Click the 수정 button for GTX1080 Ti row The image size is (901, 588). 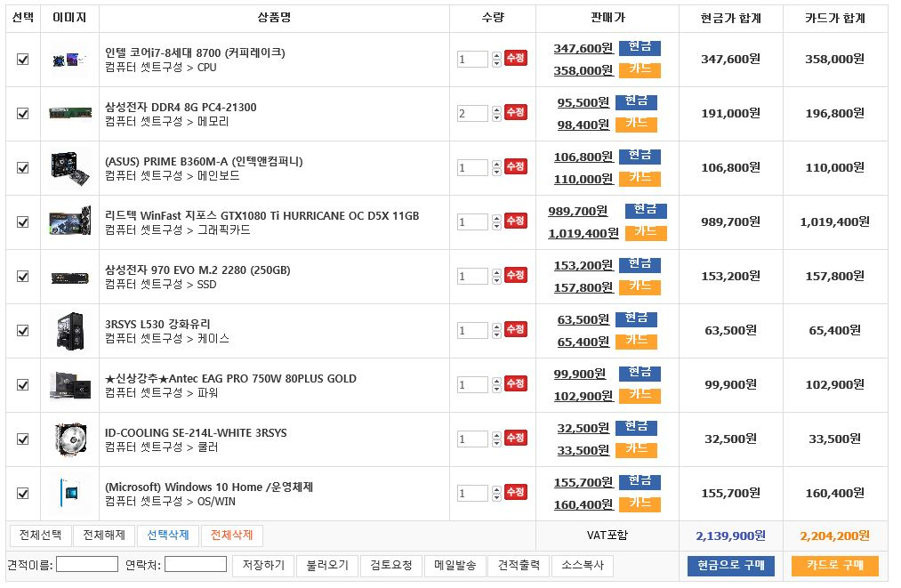(515, 221)
